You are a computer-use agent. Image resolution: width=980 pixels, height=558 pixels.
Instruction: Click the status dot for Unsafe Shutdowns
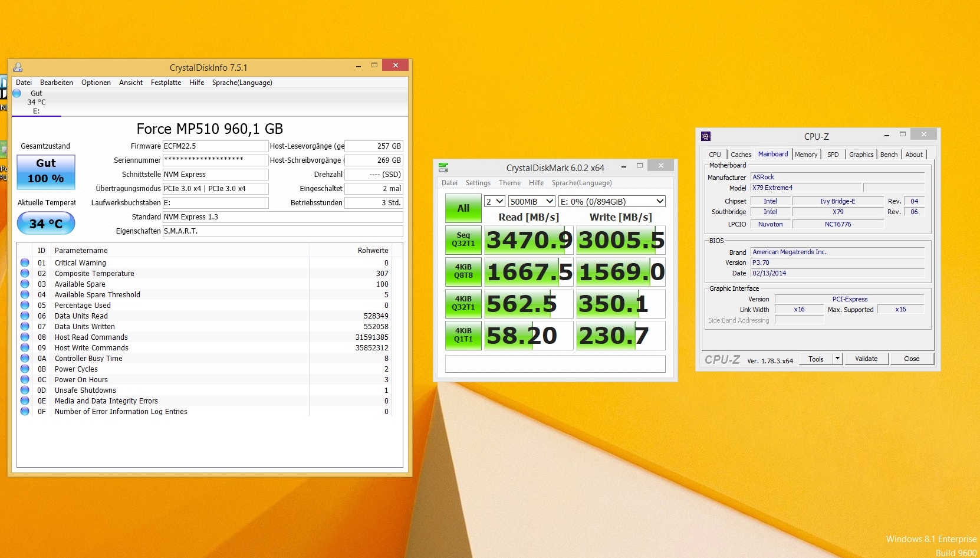coord(25,390)
